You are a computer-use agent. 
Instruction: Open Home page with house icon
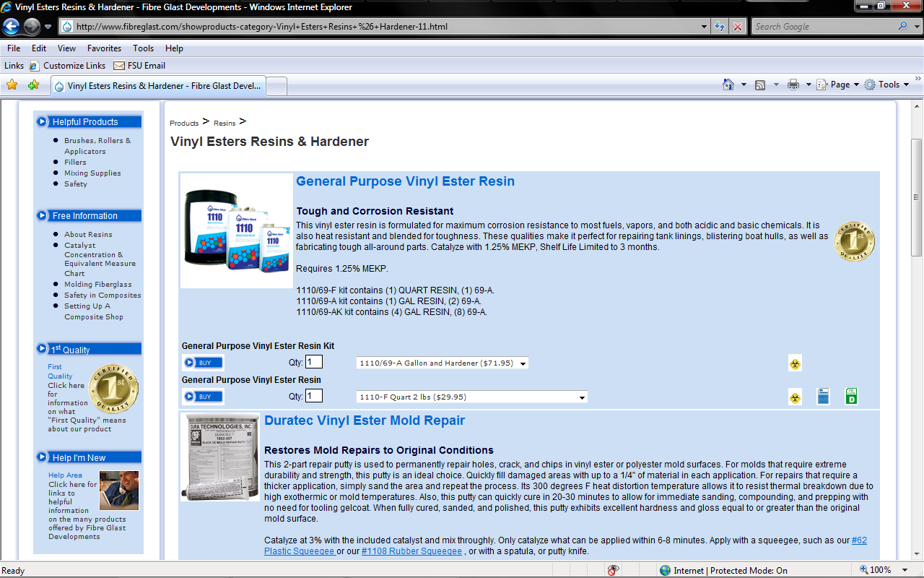pyautogui.click(x=728, y=85)
